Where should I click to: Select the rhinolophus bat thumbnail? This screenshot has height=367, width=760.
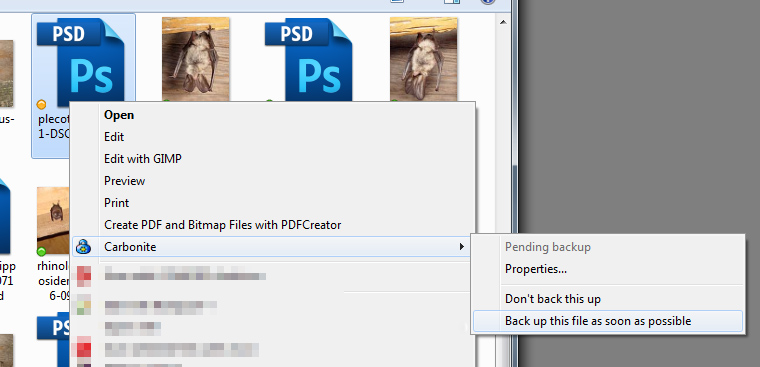[x=54, y=220]
